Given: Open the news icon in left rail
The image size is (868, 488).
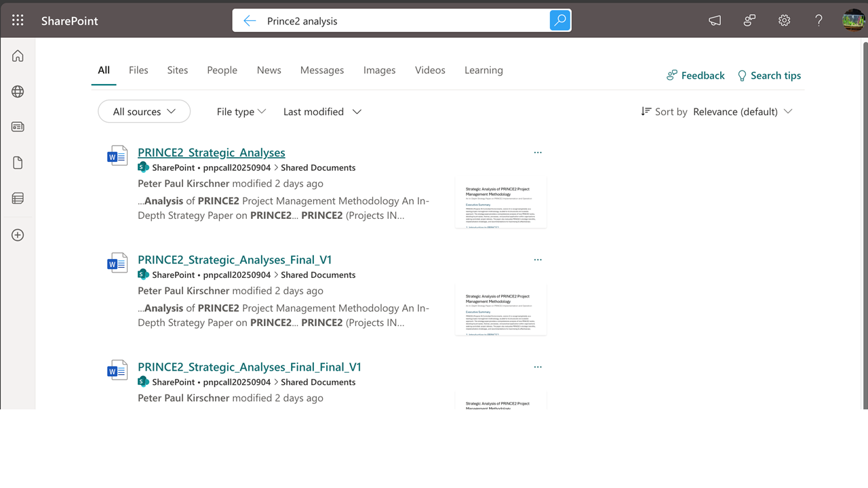Looking at the screenshot, I should [x=18, y=127].
